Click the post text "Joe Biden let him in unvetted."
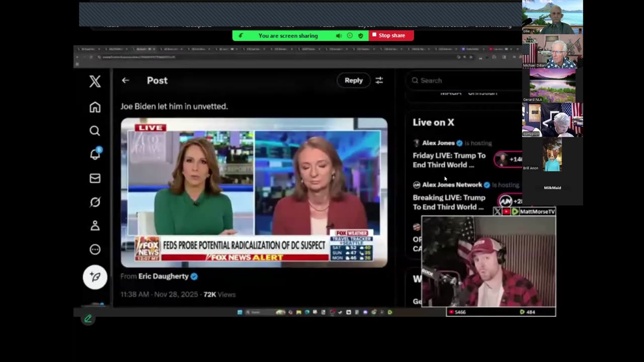Image resolution: width=644 pixels, height=362 pixels. click(x=174, y=106)
